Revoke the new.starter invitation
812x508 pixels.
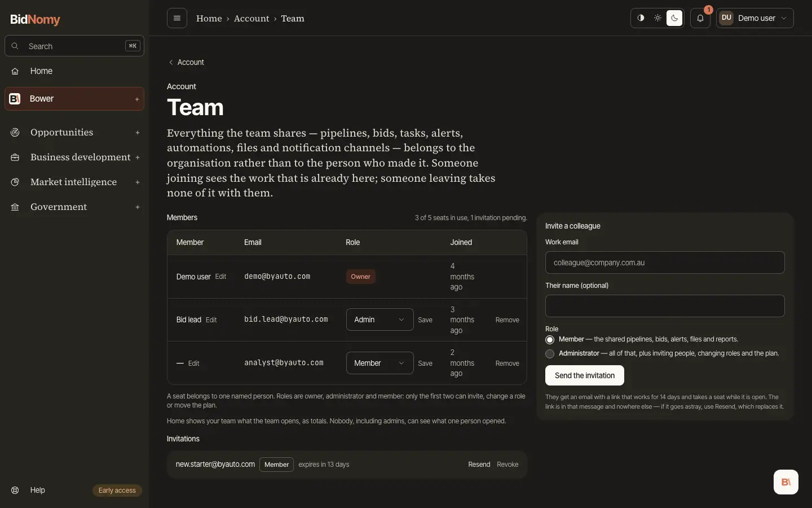pos(507,465)
